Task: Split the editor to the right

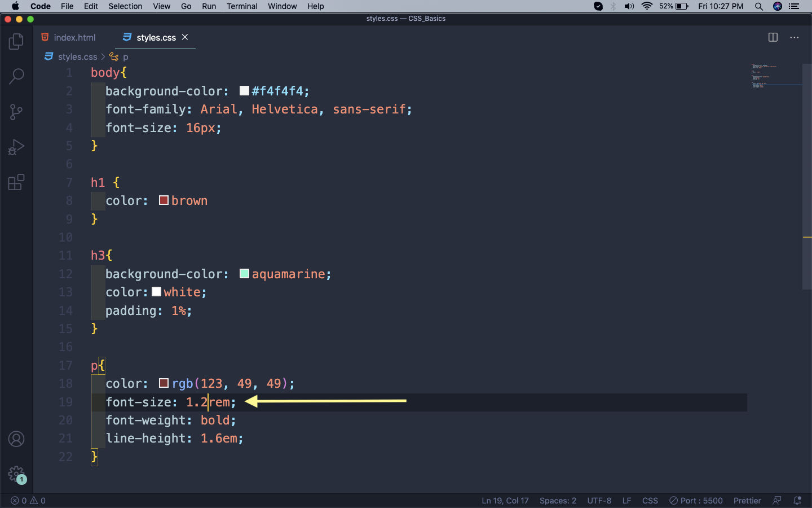Action: pyautogui.click(x=773, y=37)
